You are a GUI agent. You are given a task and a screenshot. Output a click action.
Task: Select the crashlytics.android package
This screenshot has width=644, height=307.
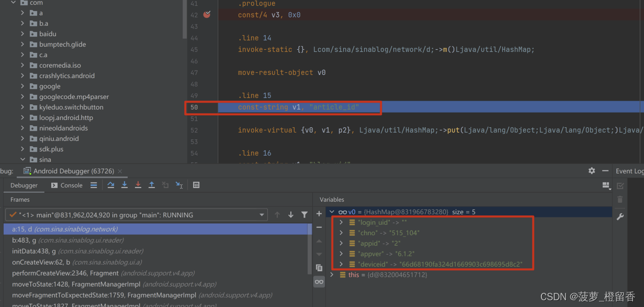point(67,75)
